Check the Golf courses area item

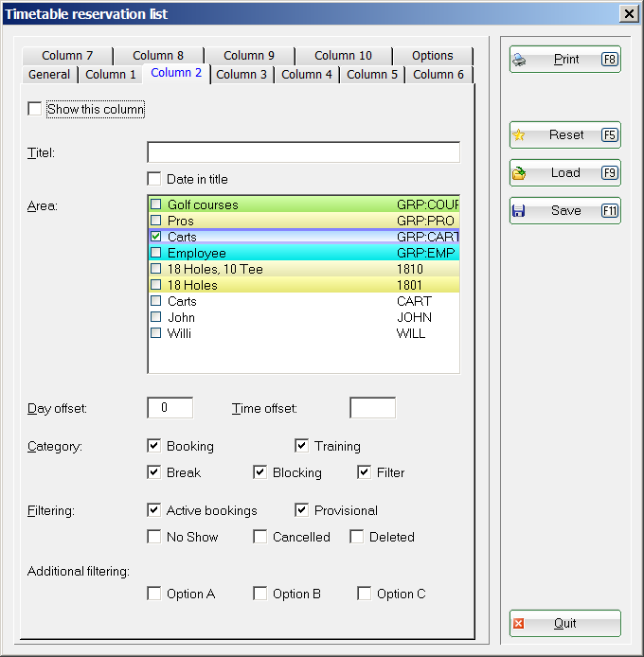click(156, 204)
